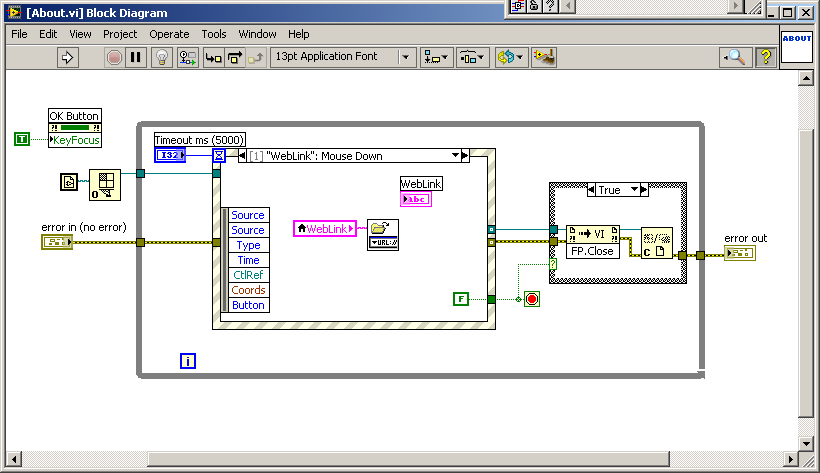Click the Type event data item
Image resolution: width=820 pixels, height=473 pixels.
coord(248,245)
